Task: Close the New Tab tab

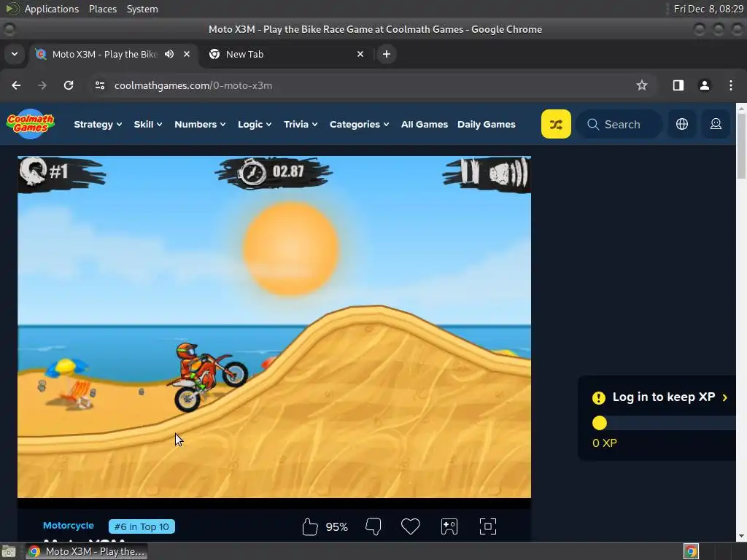Action: [360, 54]
